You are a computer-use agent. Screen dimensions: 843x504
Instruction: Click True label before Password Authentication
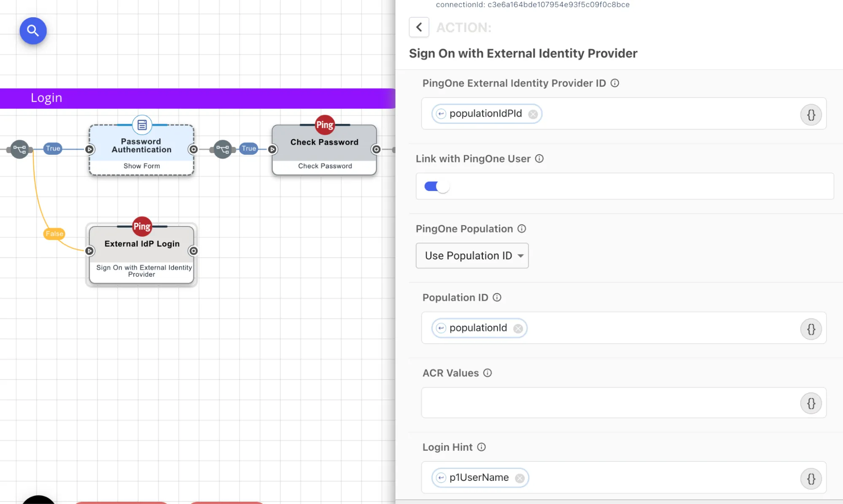point(53,148)
